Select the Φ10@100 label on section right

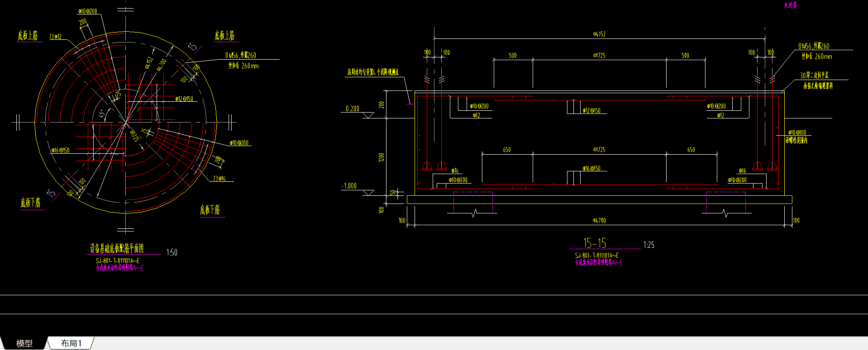coord(797,132)
